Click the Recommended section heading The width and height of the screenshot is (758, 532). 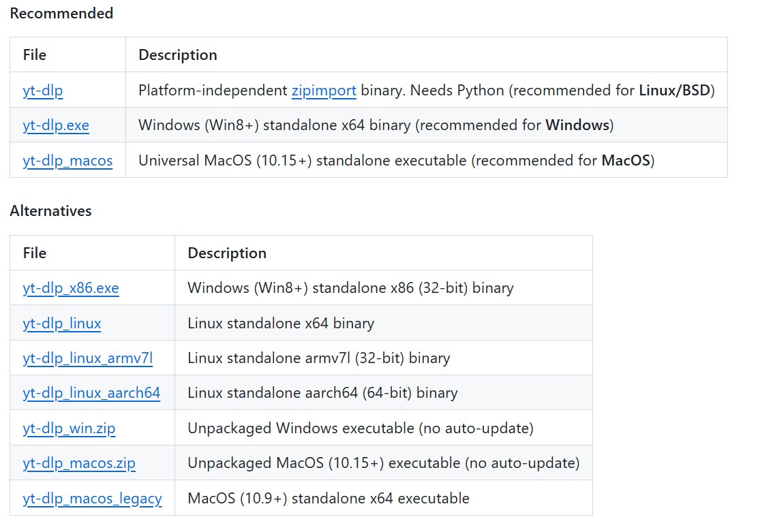pos(61,13)
